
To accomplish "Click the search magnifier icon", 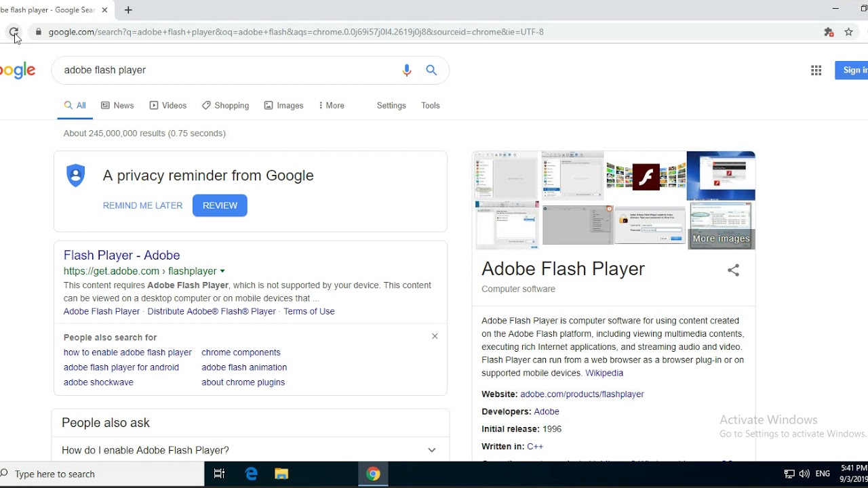I will [431, 70].
